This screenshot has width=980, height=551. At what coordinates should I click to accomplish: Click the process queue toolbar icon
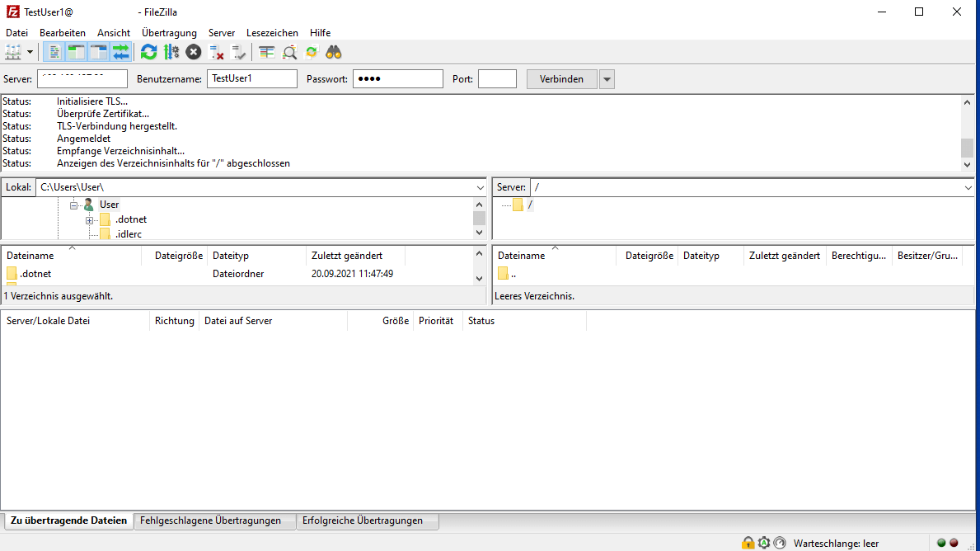pos(171,52)
